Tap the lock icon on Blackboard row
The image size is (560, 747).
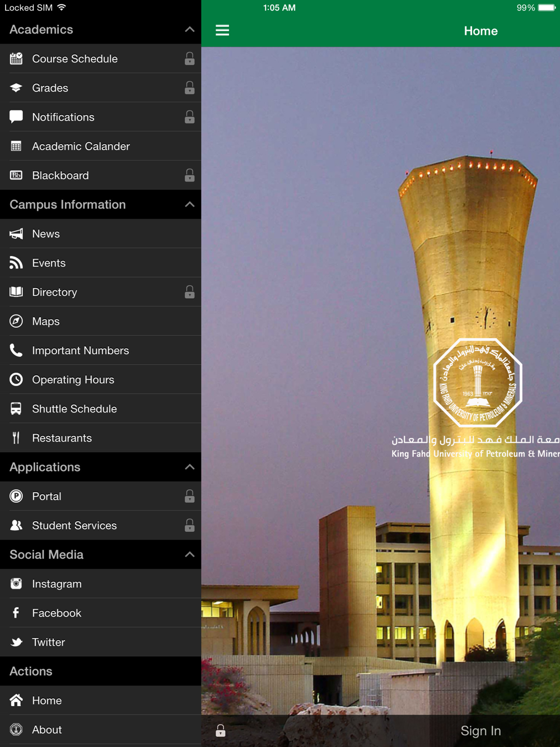(190, 175)
